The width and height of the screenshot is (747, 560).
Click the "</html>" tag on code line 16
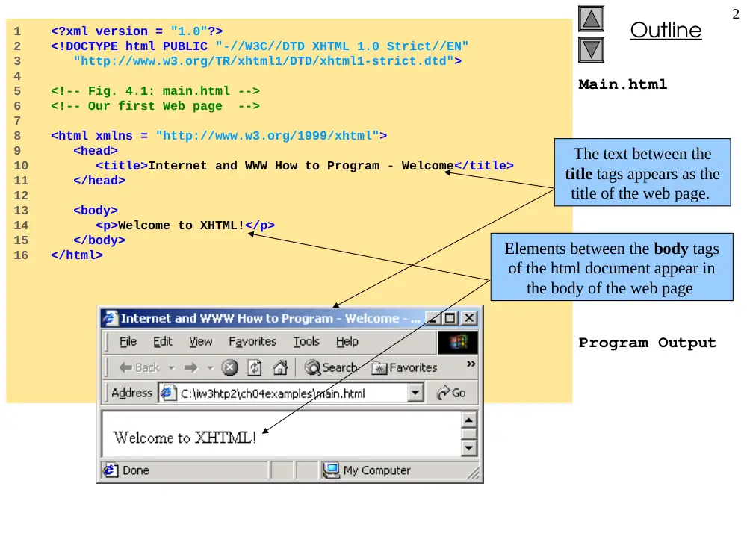77,255
